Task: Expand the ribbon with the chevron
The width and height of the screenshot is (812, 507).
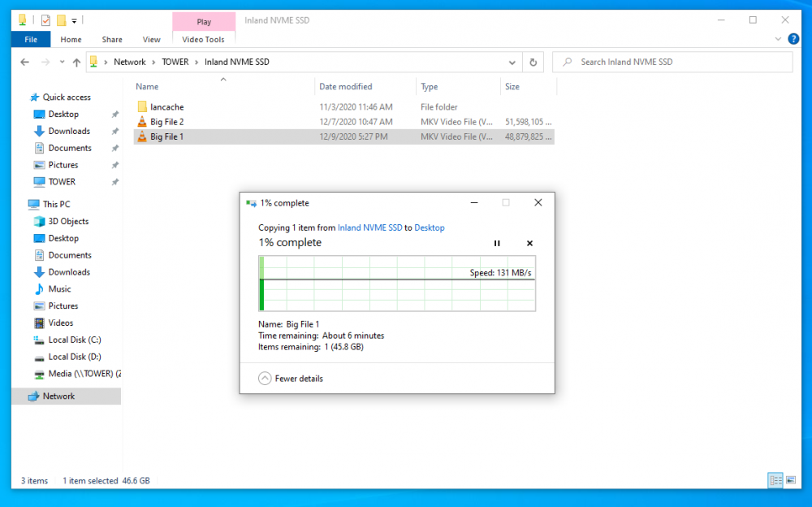Action: pos(778,39)
